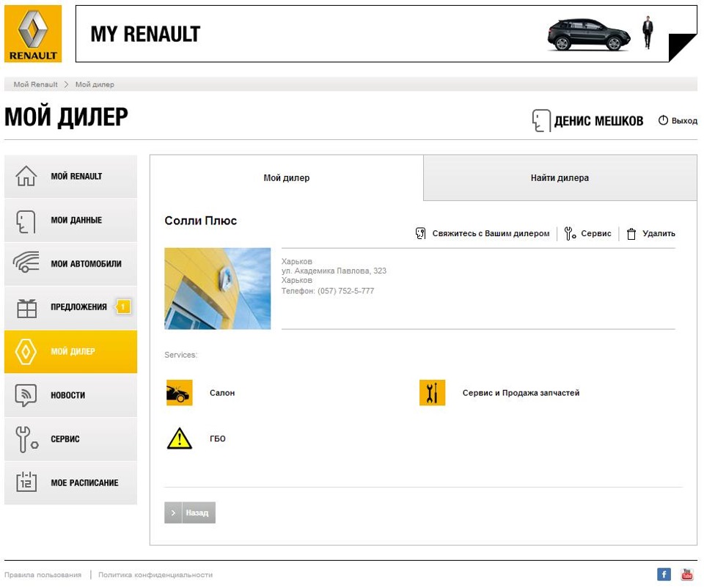Click the gift box icon in sidebar
The image size is (704, 588).
click(x=26, y=308)
